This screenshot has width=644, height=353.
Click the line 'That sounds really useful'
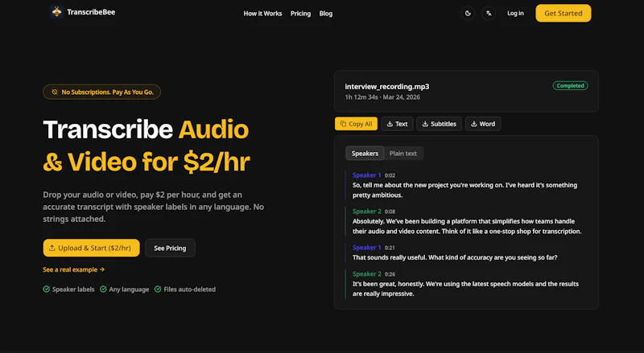pos(455,257)
